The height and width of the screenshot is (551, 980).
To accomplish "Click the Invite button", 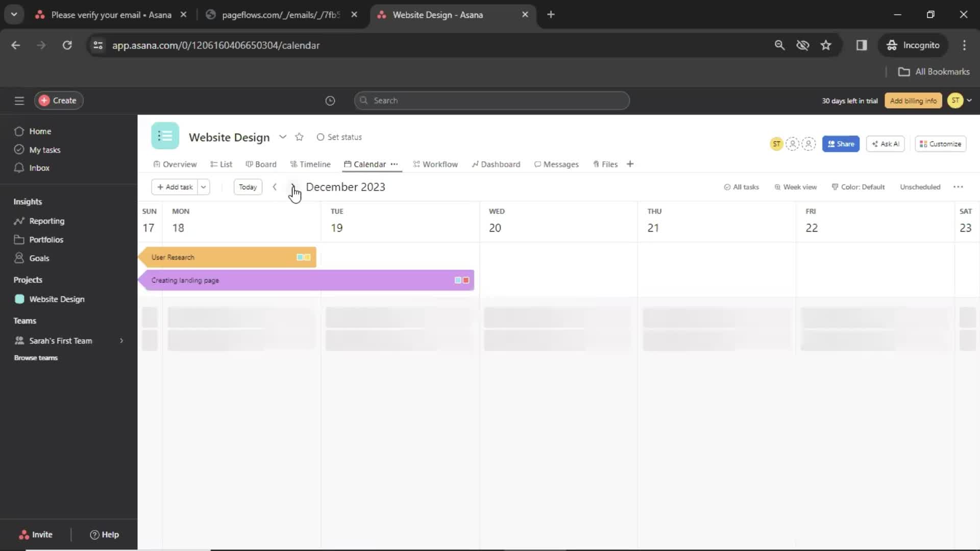I will (x=36, y=534).
